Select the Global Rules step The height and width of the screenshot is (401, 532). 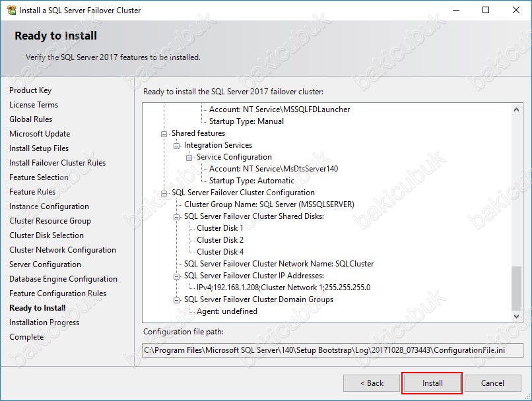coord(30,119)
